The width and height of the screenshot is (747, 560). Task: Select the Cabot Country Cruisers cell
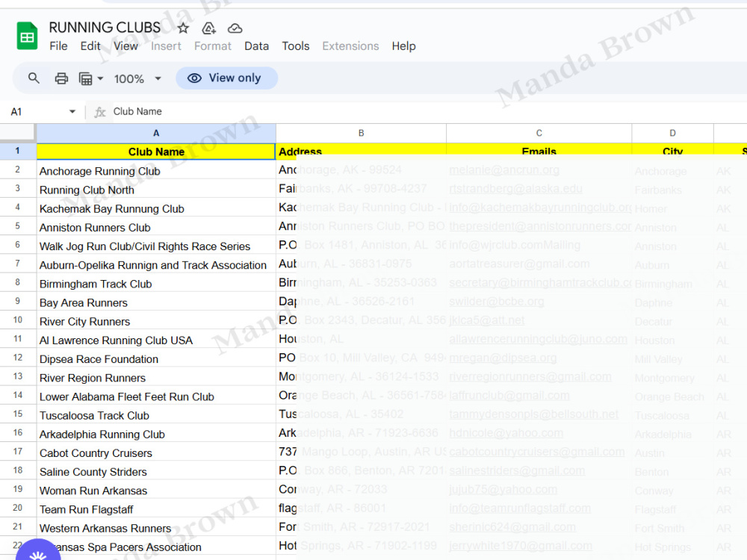coord(156,452)
